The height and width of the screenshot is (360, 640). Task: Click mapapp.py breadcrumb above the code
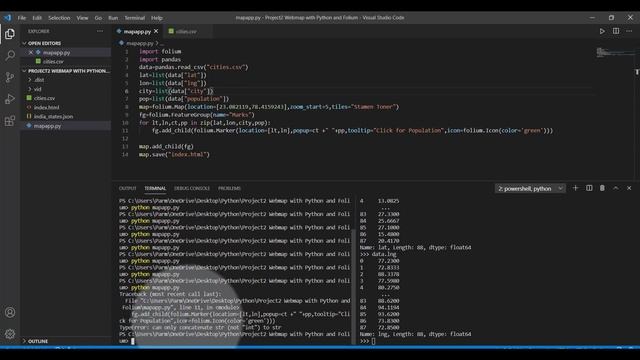(x=139, y=43)
